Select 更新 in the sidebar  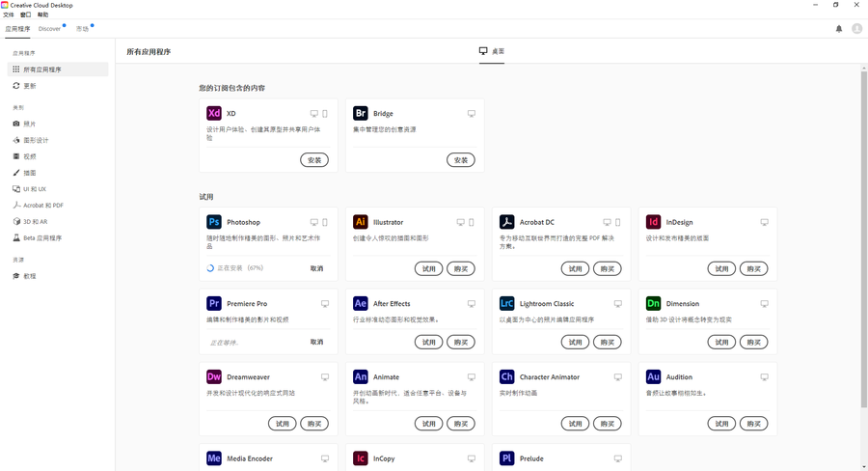coord(30,86)
